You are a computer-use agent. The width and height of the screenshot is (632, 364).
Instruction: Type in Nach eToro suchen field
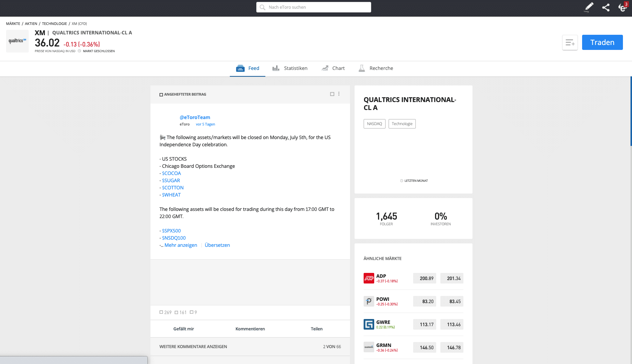(x=314, y=7)
